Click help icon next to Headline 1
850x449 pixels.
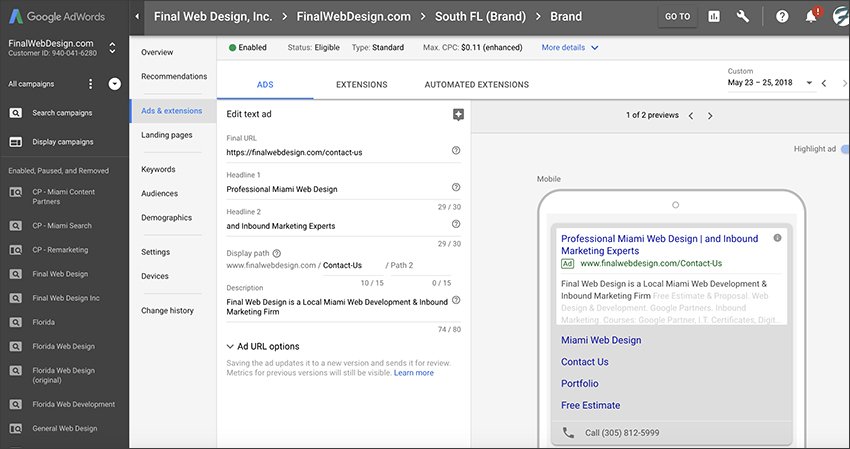(456, 187)
